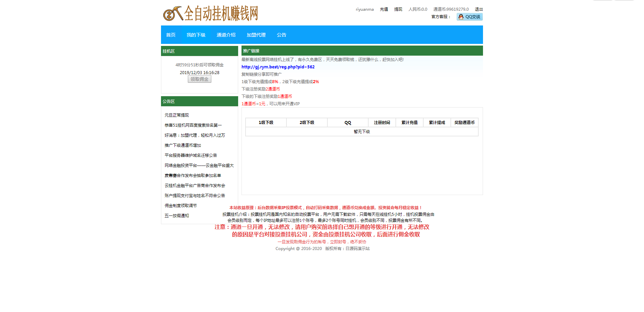The width and height of the screenshot is (644, 312).
Task: Open 我的下级 navigation tab
Action: [196, 35]
